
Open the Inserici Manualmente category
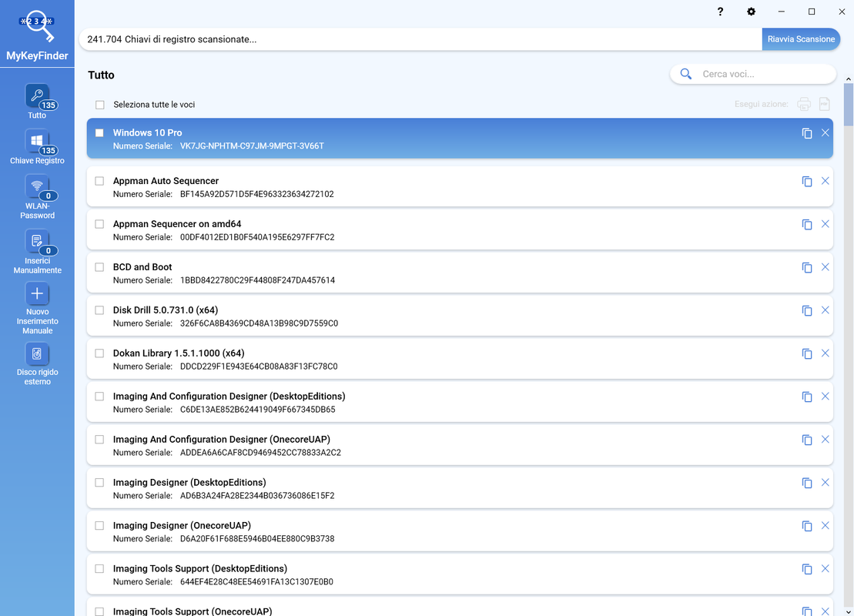(37, 252)
